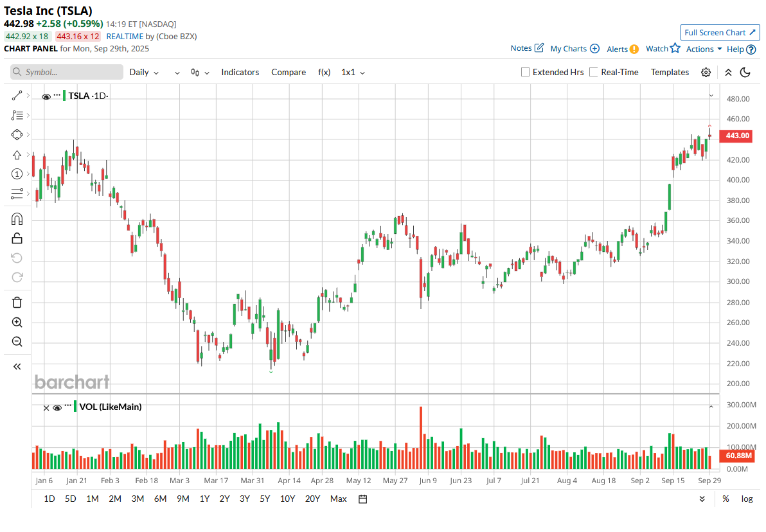Select the shapes drawing tool
This screenshot has height=532, width=766.
point(17,135)
